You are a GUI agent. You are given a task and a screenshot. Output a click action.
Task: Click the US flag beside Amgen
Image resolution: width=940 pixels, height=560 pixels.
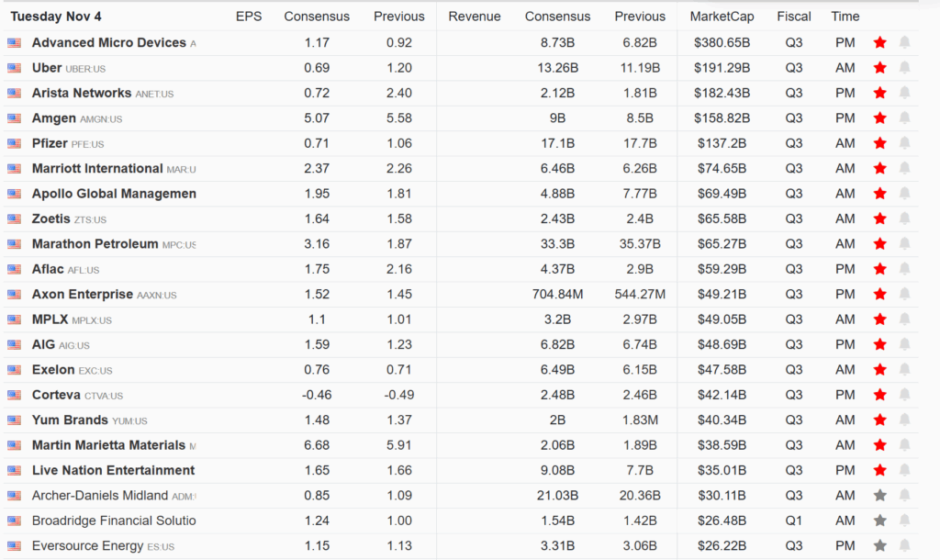point(13,118)
